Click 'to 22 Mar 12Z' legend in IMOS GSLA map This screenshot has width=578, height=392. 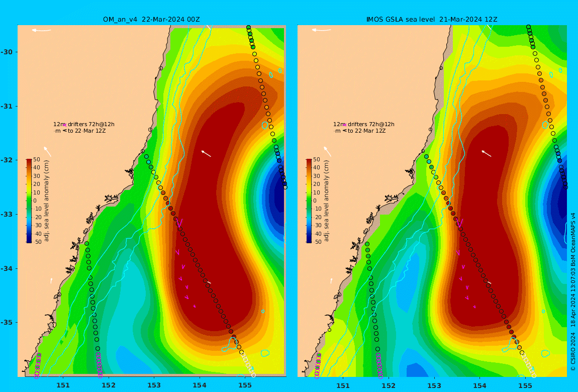[367, 131]
